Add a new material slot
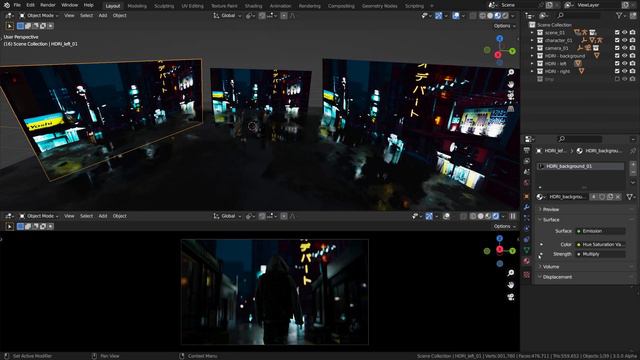 [x=633, y=164]
